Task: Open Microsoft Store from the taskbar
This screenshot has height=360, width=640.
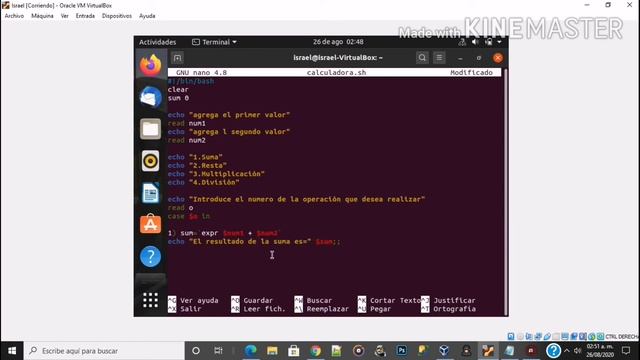Action: pos(293,351)
